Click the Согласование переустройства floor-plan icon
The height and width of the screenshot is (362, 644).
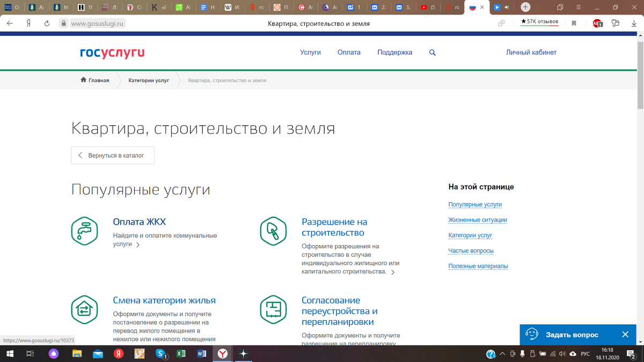pos(273,309)
